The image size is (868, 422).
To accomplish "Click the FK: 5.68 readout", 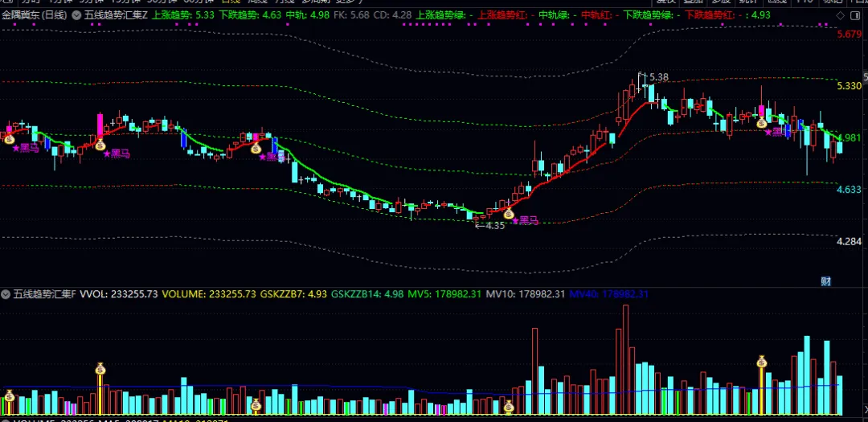I will pyautogui.click(x=352, y=15).
